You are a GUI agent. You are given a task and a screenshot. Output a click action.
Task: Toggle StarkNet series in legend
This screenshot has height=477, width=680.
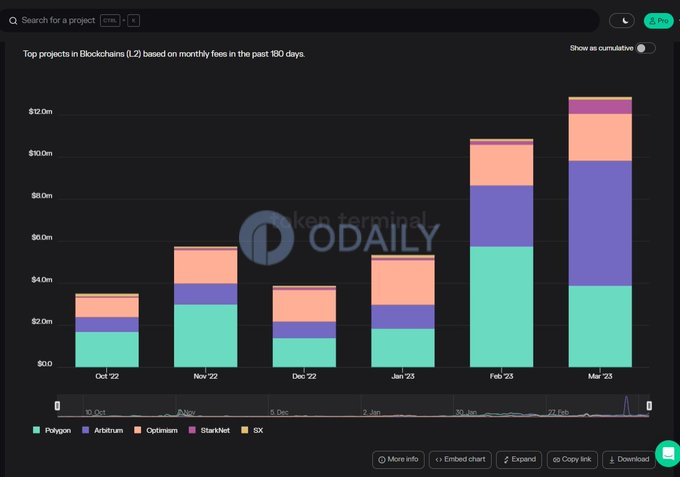click(209, 430)
